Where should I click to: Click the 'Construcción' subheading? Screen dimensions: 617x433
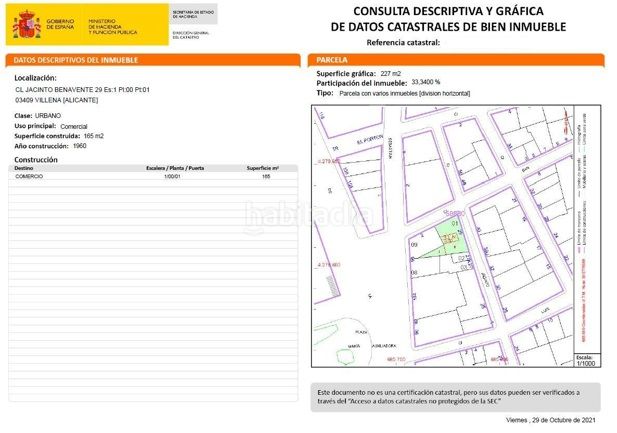click(36, 160)
